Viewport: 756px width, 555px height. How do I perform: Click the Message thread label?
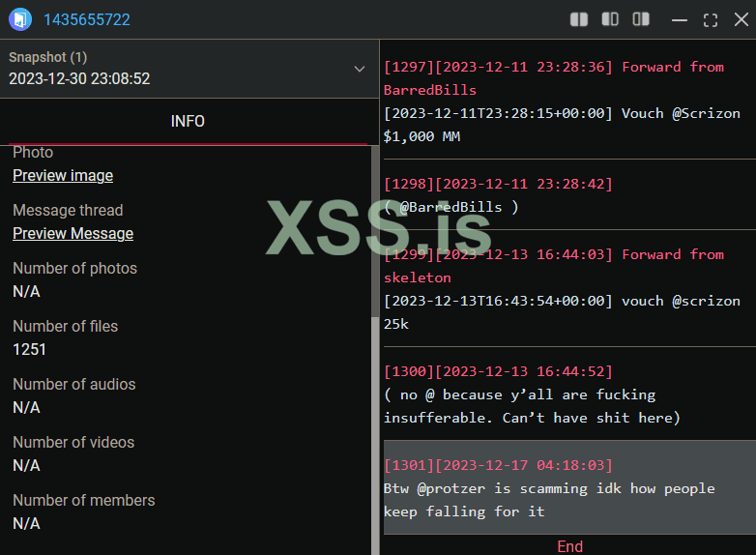click(x=68, y=210)
